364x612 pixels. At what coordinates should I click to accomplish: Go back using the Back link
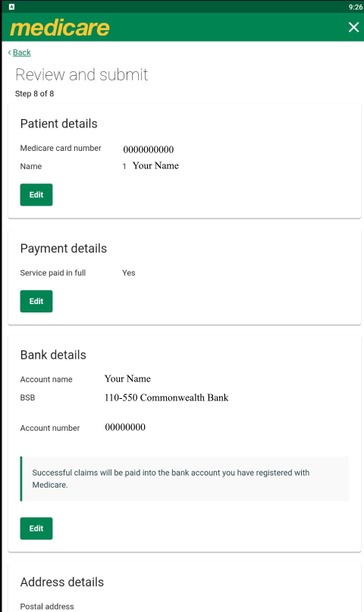(x=21, y=52)
